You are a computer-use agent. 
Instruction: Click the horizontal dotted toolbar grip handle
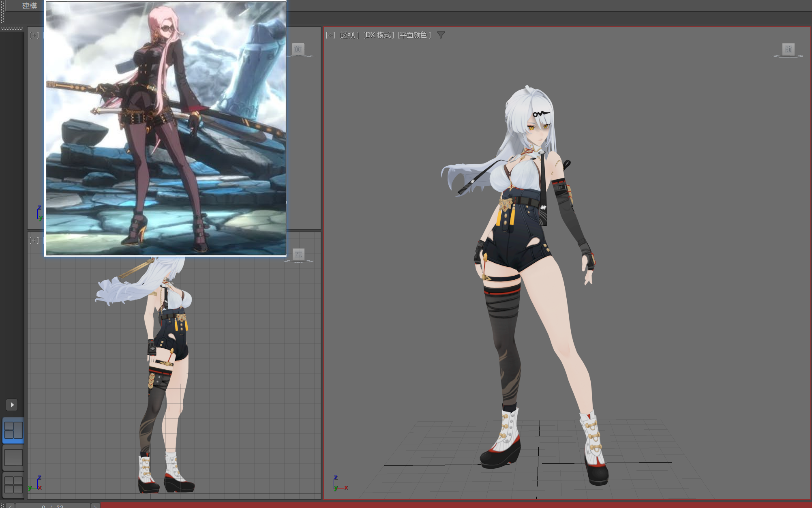(x=12, y=29)
